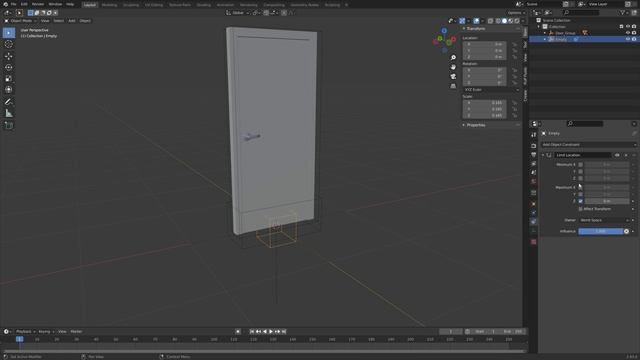Expand the Properties panel in sidebar

[x=464, y=125]
